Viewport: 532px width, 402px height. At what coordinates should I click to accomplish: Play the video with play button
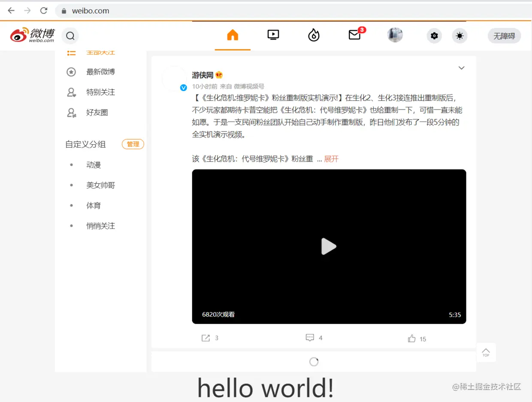click(329, 246)
